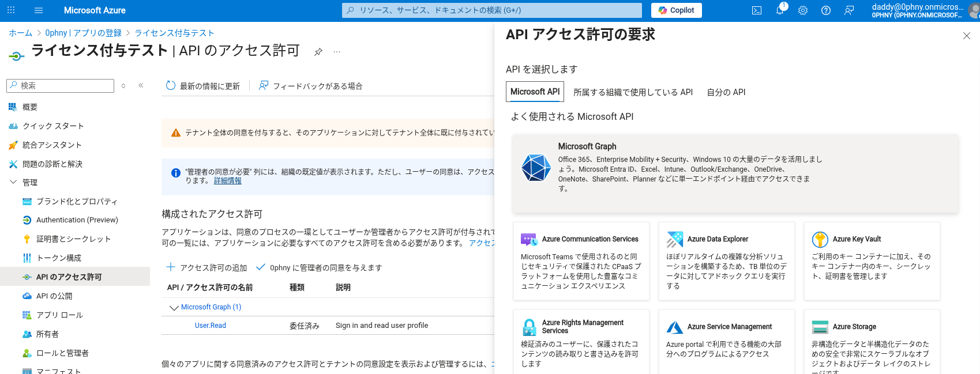Viewport: 980px width, 374px height.
Task: Toggle sidebar expand/collapse arrows next to search
Action: pyautogui.click(x=123, y=86)
